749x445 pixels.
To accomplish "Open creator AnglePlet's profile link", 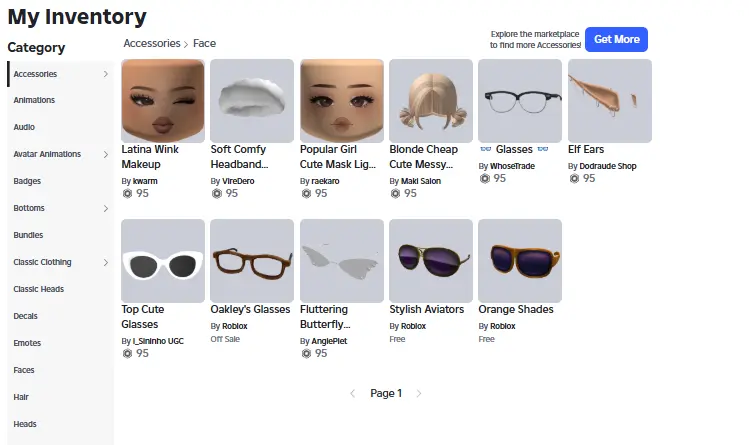I will click(329, 341).
